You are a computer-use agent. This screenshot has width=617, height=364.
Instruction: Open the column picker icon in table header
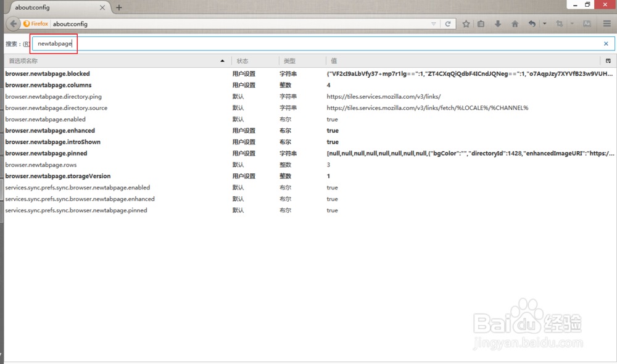point(608,60)
